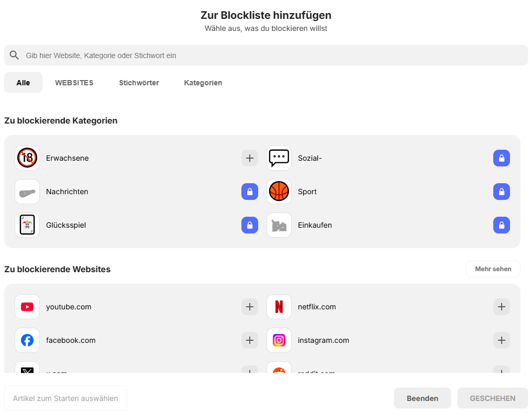Toggle the lock next to Nachrichten
Screen dimensions: 532x413
[x=250, y=191]
